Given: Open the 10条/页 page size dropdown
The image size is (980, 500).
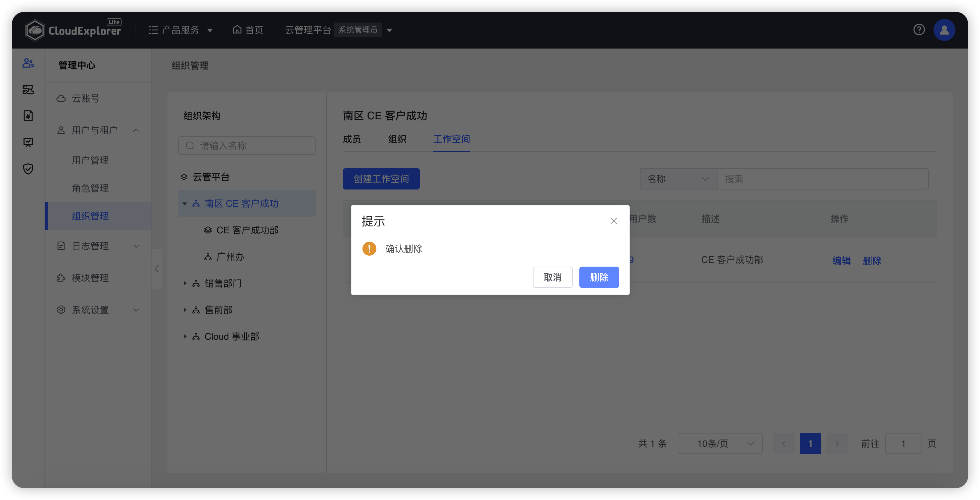Looking at the screenshot, I should [x=720, y=443].
